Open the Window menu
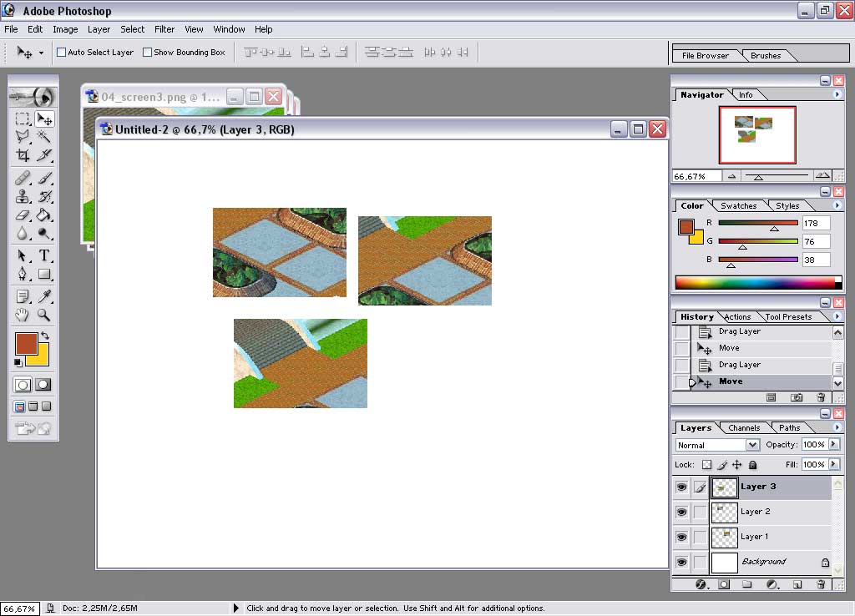The image size is (855, 616). 229,29
